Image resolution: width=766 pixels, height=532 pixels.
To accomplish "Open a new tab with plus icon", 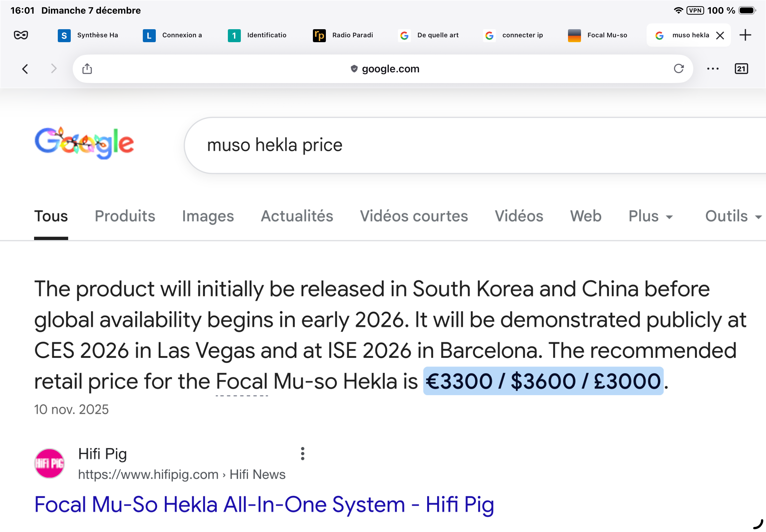I will (x=745, y=35).
